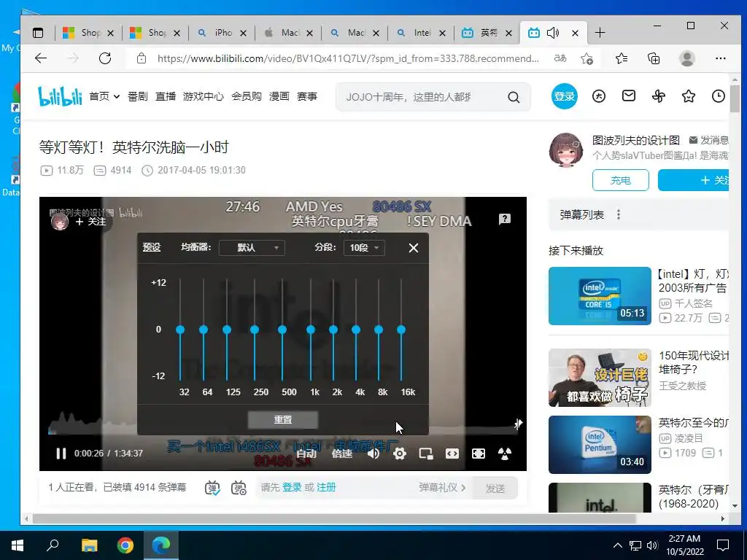Toggle web fullscreen in the player
The height and width of the screenshot is (560, 747).
tap(479, 454)
